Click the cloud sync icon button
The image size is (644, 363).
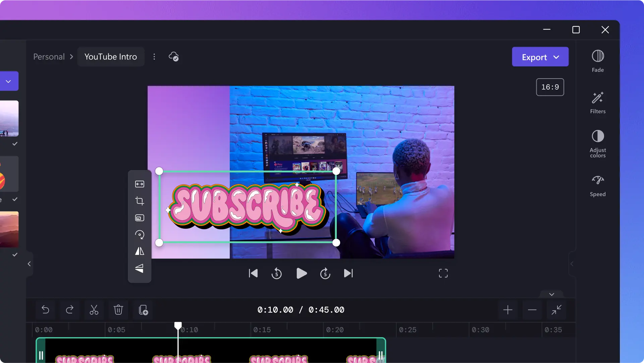click(173, 56)
